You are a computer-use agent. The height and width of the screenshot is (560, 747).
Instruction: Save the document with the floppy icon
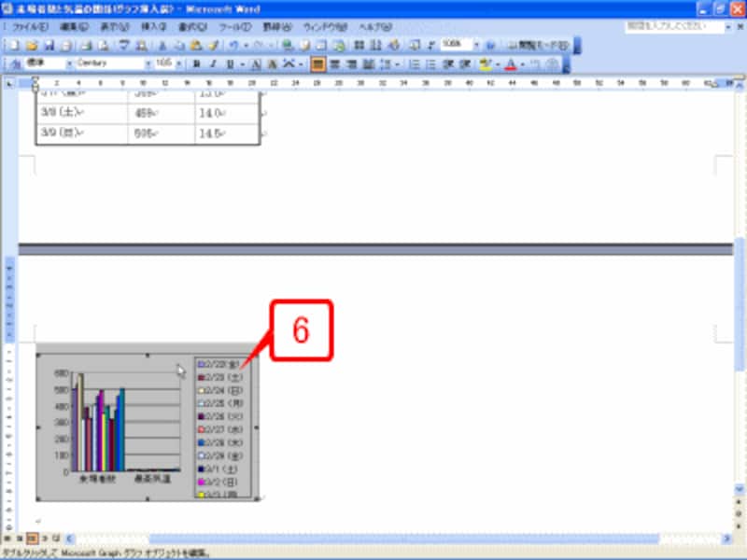[x=47, y=45]
